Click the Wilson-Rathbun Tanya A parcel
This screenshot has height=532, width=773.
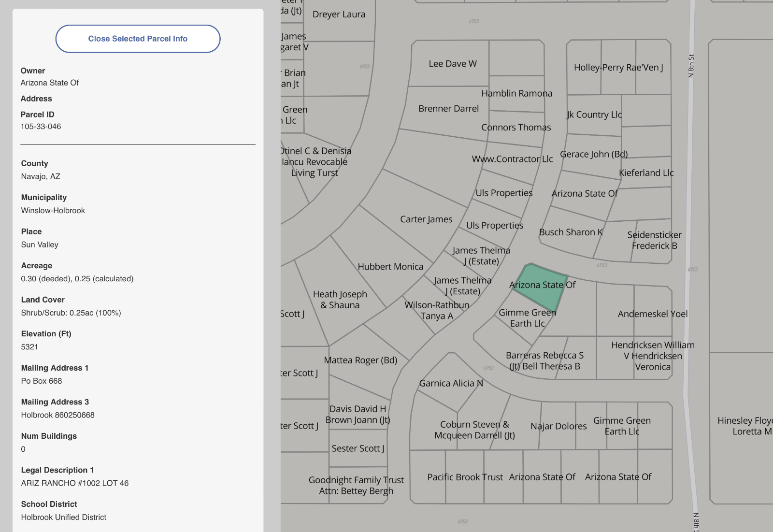tap(437, 311)
